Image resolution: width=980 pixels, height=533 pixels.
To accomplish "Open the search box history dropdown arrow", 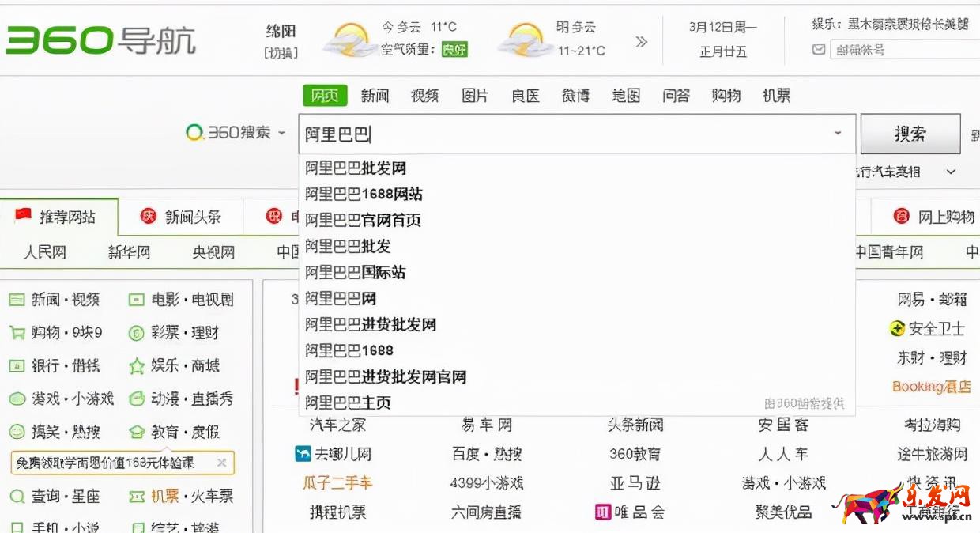I will click(838, 134).
